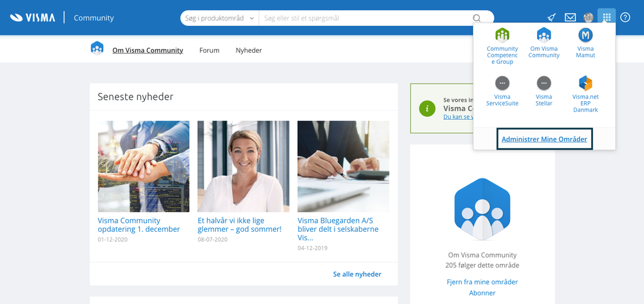Viewport: 644px width, 304px height.
Task: Click 'Fjern fra mine områder' link
Action: coord(482,282)
